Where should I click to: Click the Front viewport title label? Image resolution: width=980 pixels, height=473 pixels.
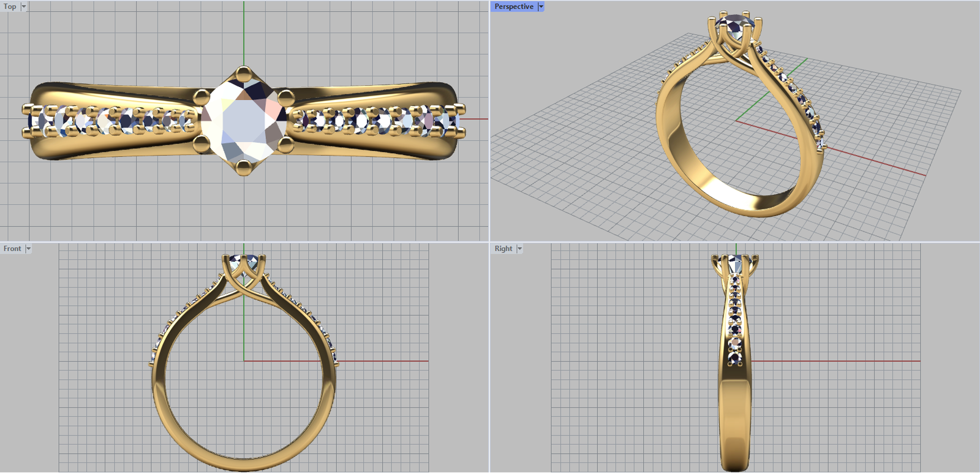[12, 249]
